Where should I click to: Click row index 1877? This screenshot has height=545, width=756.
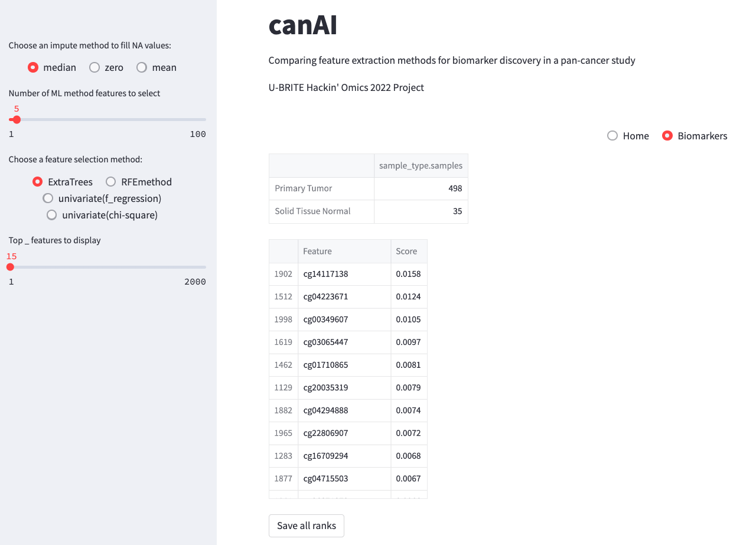point(283,478)
